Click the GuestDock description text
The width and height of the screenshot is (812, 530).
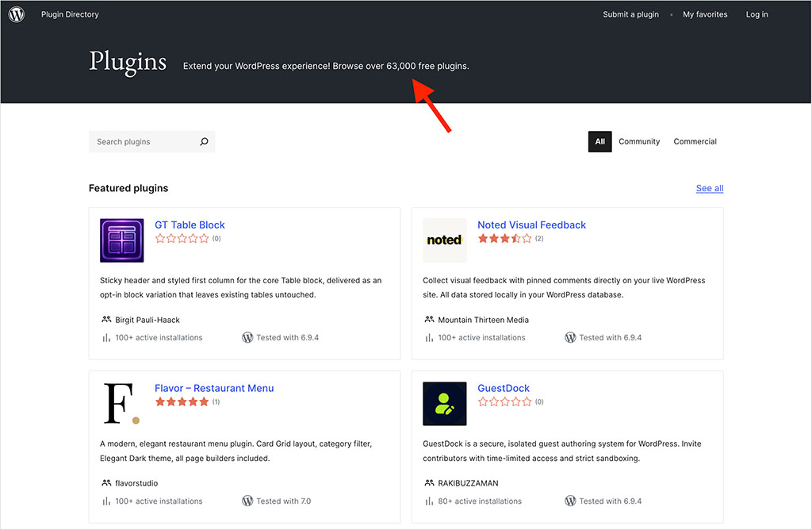562,451
